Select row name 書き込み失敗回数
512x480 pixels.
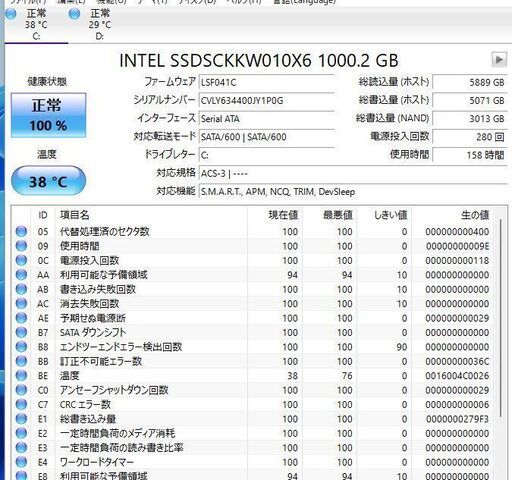[x=98, y=289]
